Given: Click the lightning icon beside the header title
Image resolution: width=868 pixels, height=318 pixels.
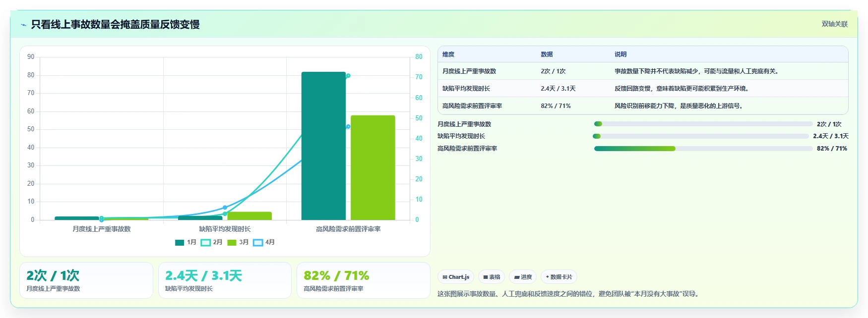Looking at the screenshot, I should pos(23,25).
